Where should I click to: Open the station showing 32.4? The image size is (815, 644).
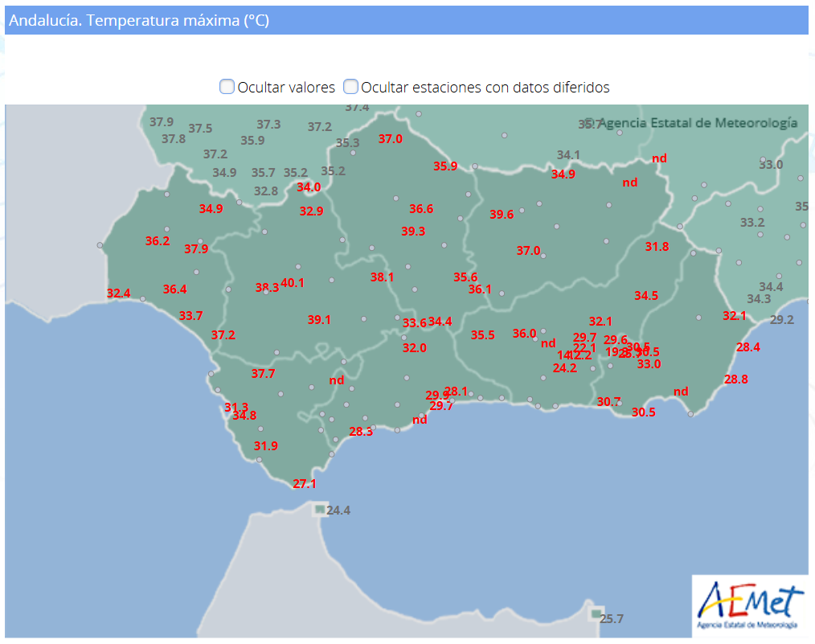tap(119, 293)
